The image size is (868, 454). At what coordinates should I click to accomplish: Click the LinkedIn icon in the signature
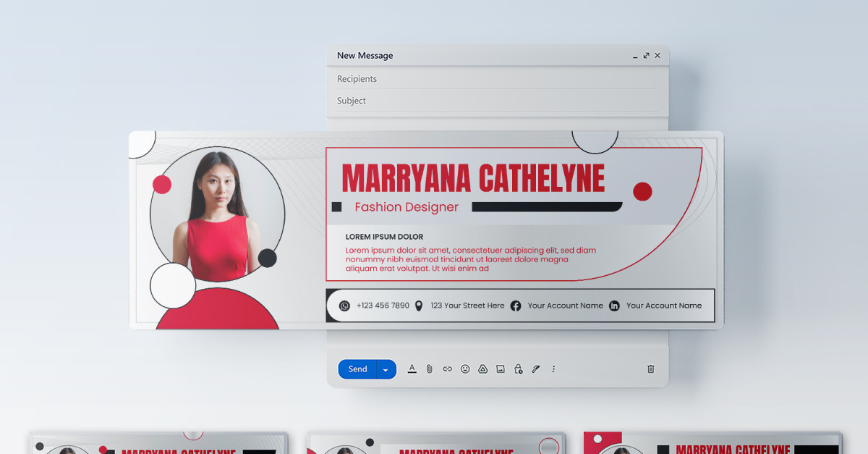(614, 306)
